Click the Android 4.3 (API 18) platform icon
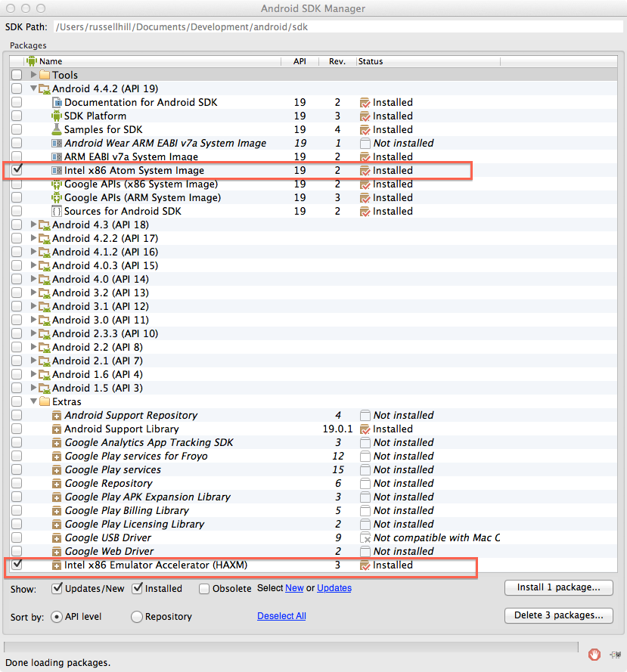 pyautogui.click(x=45, y=225)
